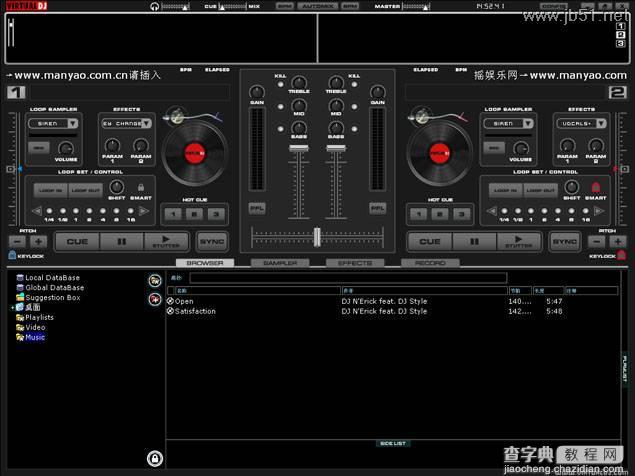Halve loop with left arrow on deck 2
The height and width of the screenshot is (476, 635).
[491, 211]
